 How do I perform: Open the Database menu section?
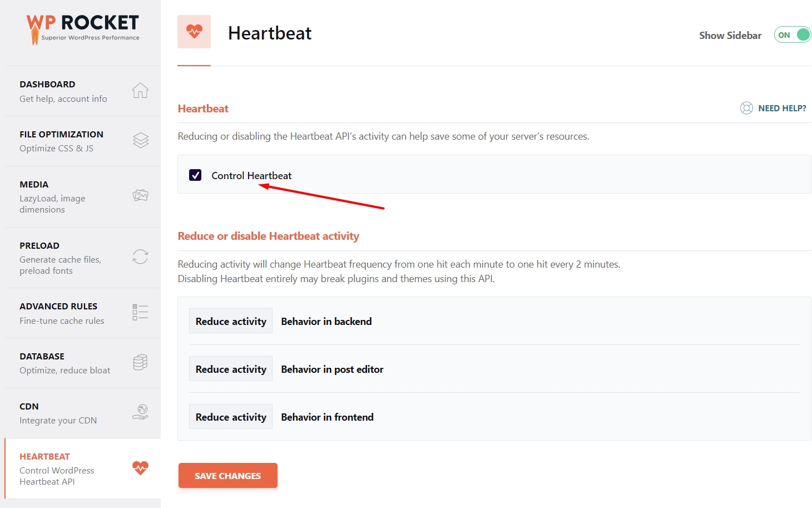coord(82,363)
